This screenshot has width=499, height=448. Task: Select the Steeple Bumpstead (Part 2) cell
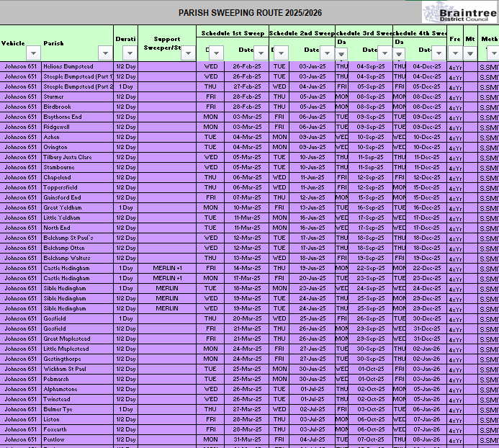tap(77, 86)
